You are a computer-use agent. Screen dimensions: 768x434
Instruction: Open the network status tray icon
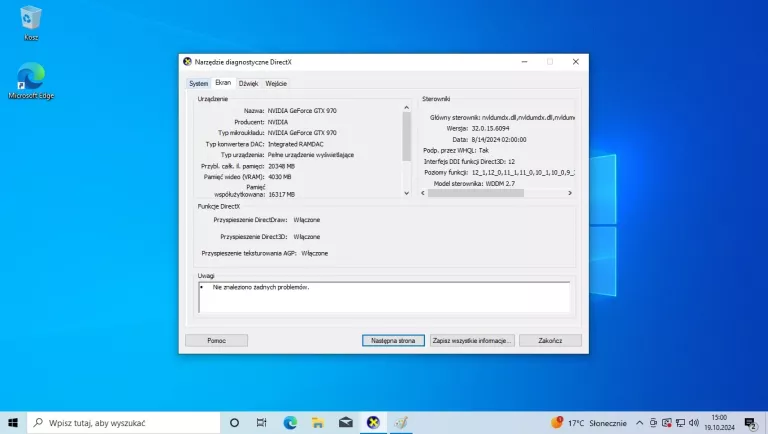pos(680,423)
